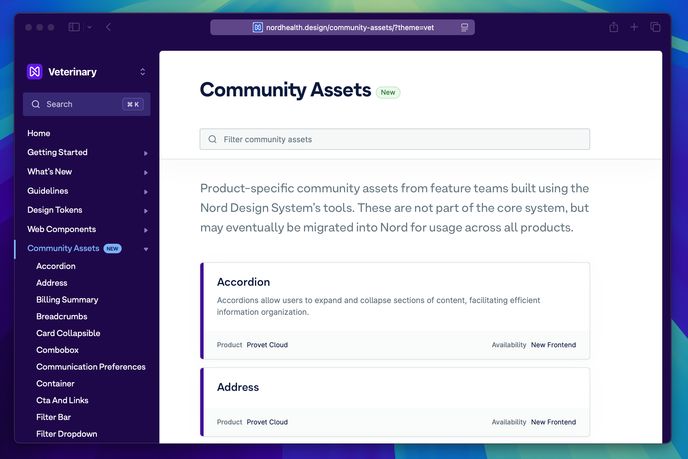Open the Accordion card heading
The height and width of the screenshot is (459, 688).
pyautogui.click(x=244, y=282)
